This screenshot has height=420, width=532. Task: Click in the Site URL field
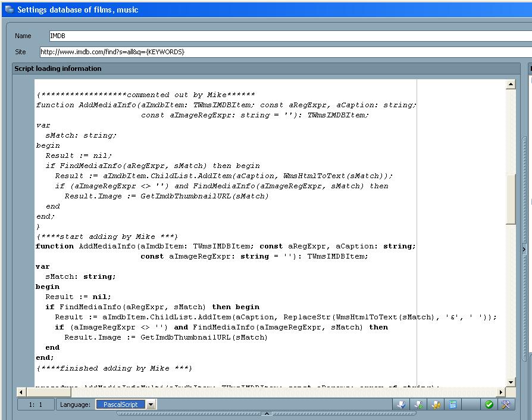click(x=286, y=52)
